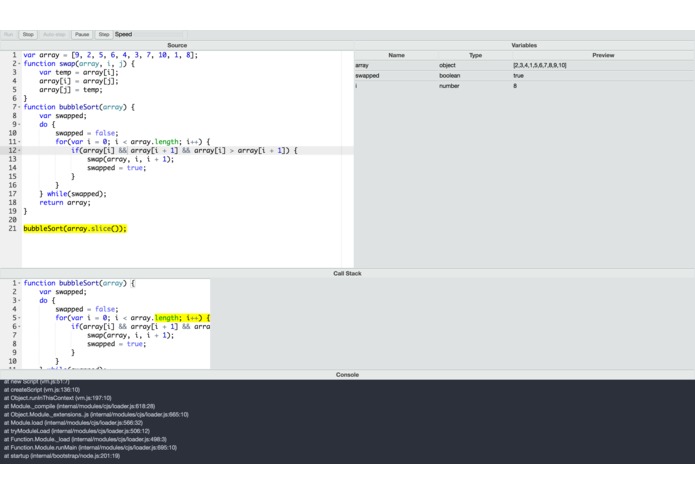Click 'swapped = true;' in Call Stack line 8
The width and height of the screenshot is (695, 494).
(x=117, y=344)
